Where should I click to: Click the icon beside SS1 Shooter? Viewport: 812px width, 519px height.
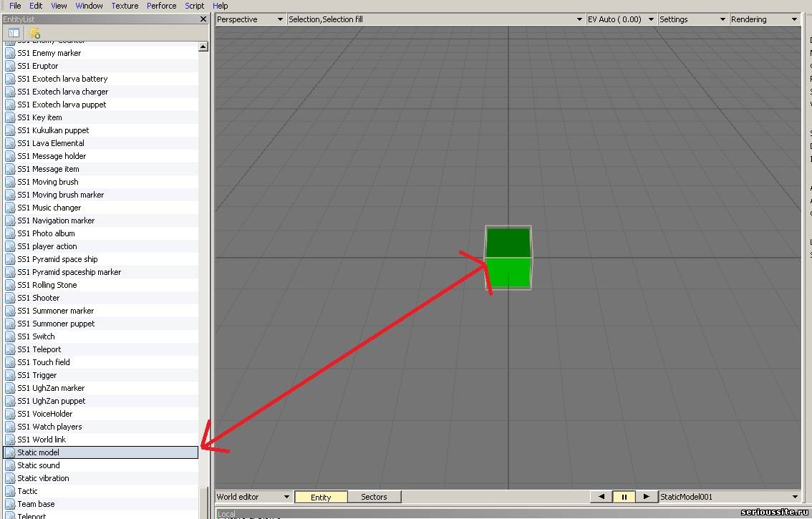[10, 298]
